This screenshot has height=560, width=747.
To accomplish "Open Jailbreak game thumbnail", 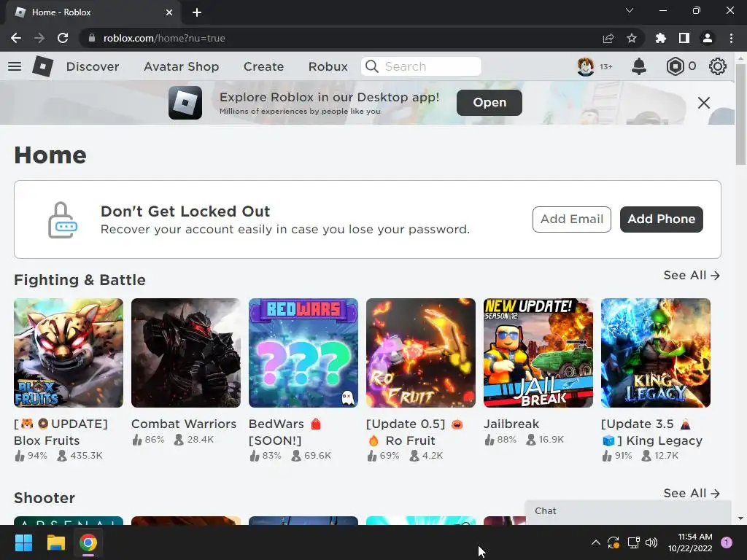I will pos(538,353).
